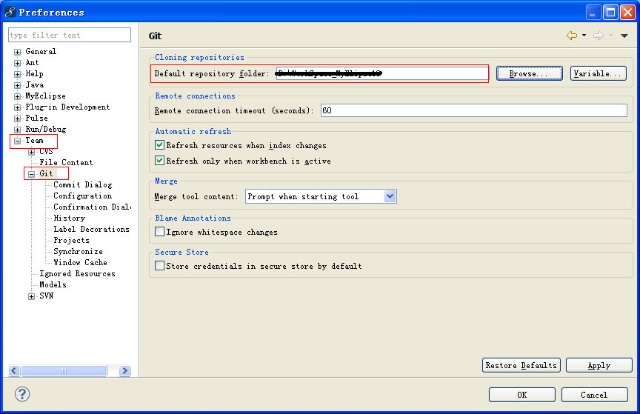Click the Preferences title bar app icon

pos(10,12)
